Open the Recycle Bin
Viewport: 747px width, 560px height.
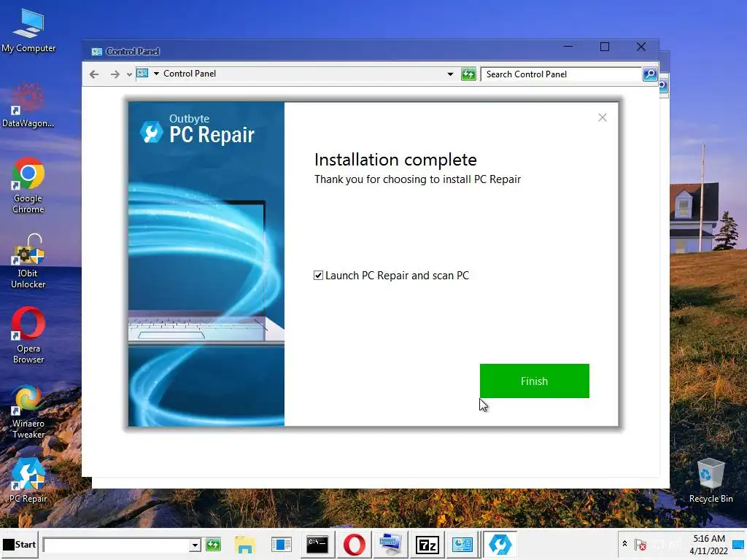click(x=711, y=481)
